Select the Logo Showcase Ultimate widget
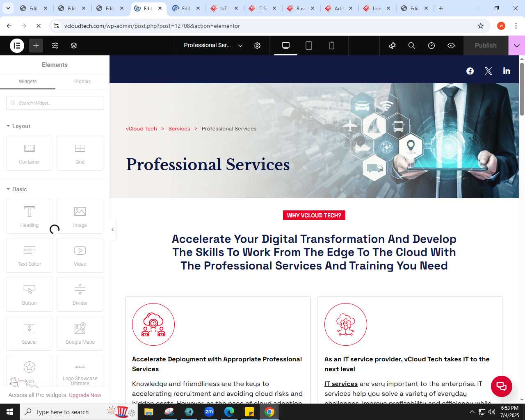 (x=80, y=371)
